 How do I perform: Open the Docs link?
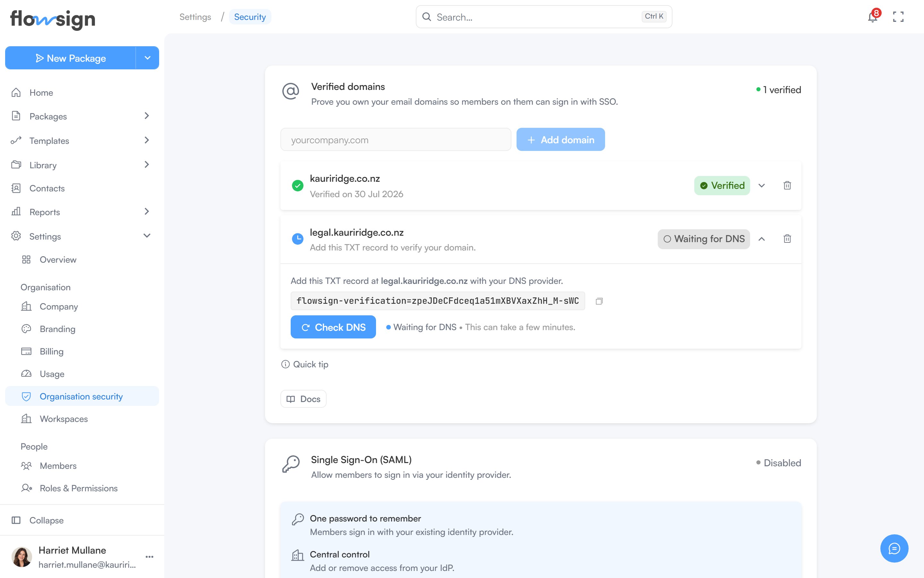point(303,399)
